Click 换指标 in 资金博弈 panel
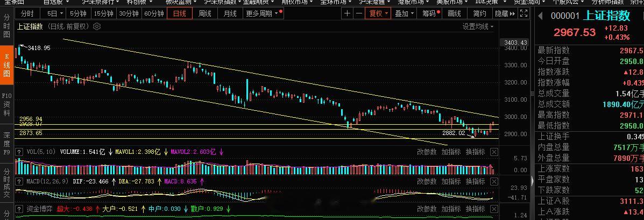The image size is (644, 220). (475, 209)
